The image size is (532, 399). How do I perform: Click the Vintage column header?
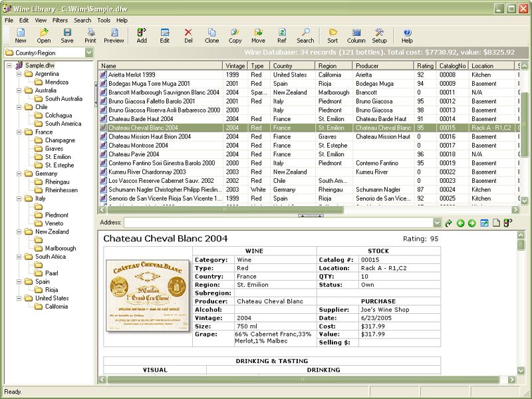click(235, 66)
